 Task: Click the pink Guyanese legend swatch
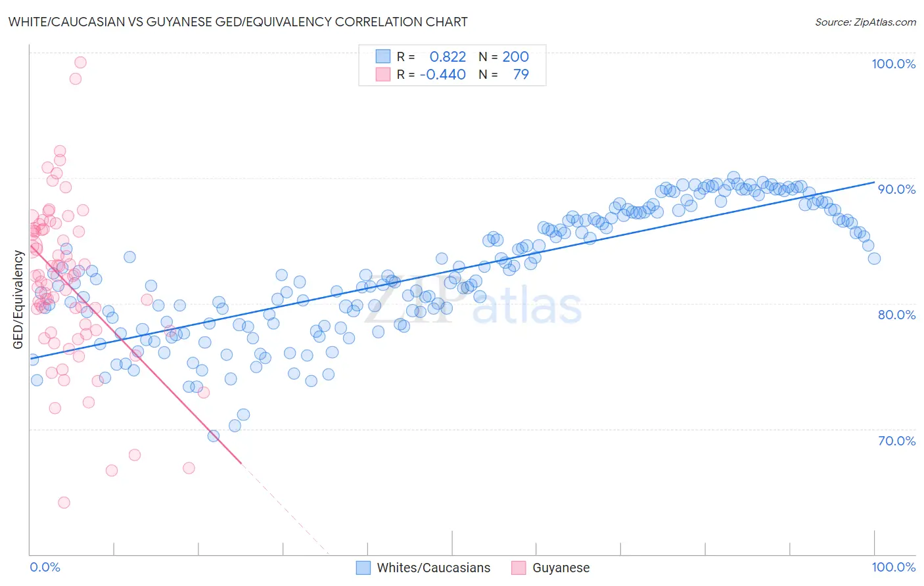click(519, 568)
